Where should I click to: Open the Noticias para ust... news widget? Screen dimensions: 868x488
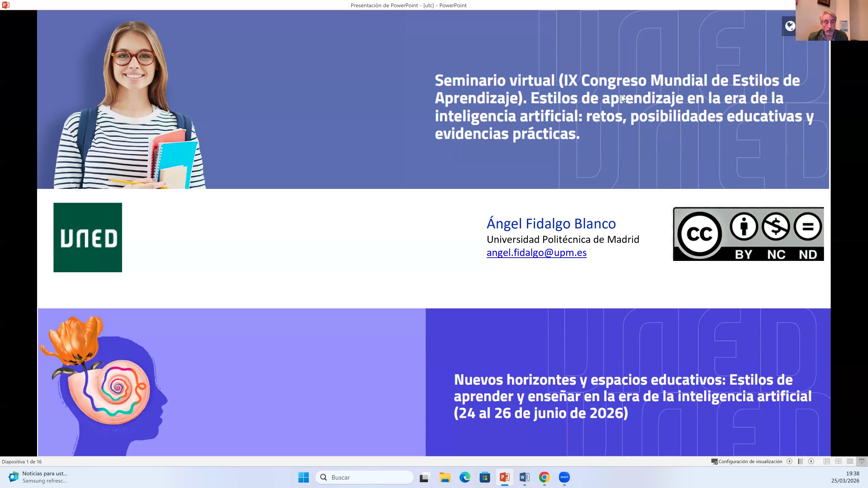point(38,477)
